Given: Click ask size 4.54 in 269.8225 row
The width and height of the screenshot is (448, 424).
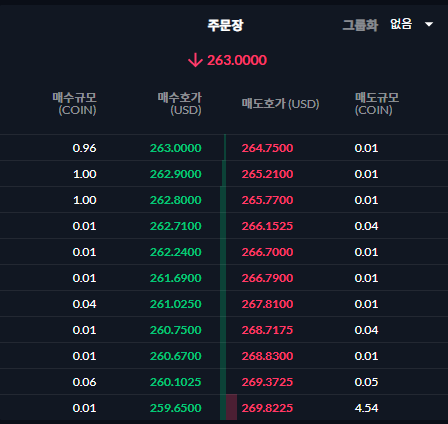Looking at the screenshot, I should pos(366,408).
